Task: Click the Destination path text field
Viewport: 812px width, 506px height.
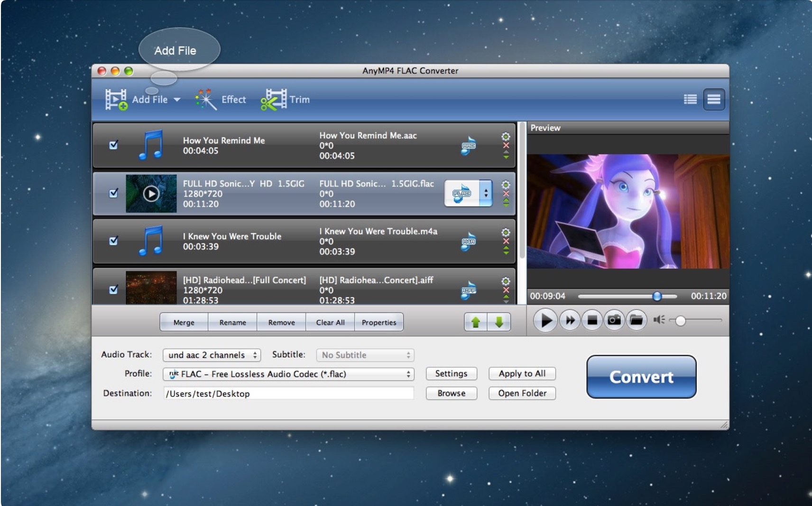Action: [288, 394]
